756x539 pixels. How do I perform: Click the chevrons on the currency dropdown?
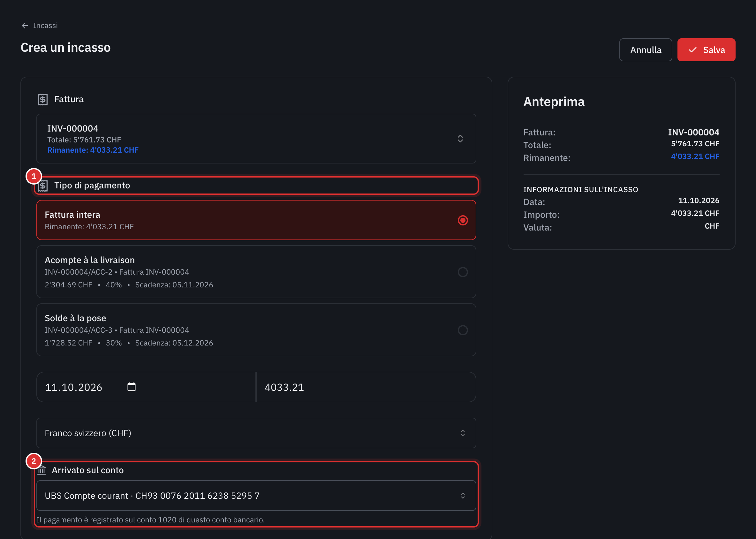pos(463,433)
